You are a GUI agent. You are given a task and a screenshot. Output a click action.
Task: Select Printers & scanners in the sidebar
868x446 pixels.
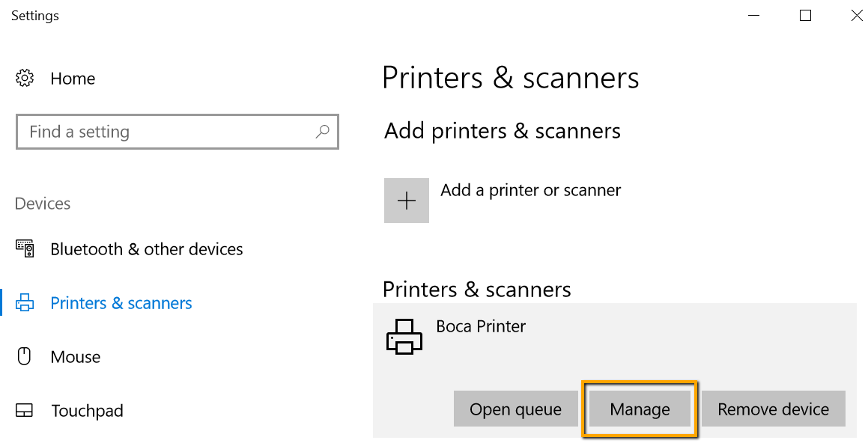pos(121,302)
